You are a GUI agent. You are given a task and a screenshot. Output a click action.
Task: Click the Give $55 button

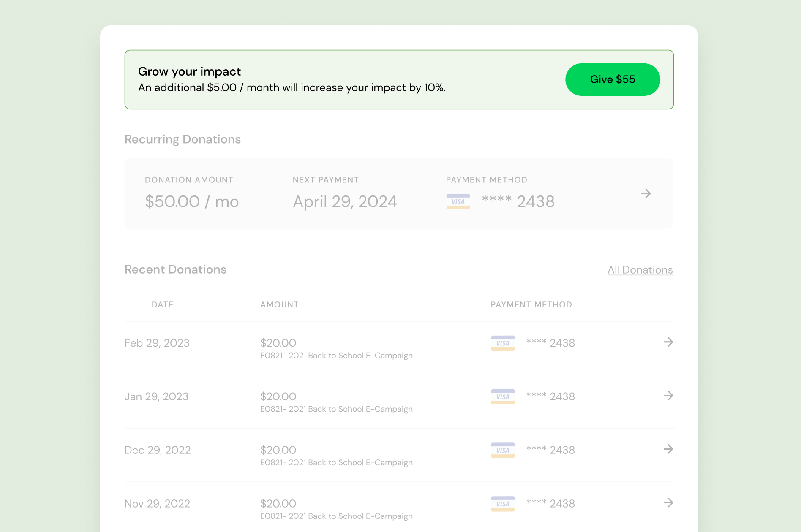point(612,79)
